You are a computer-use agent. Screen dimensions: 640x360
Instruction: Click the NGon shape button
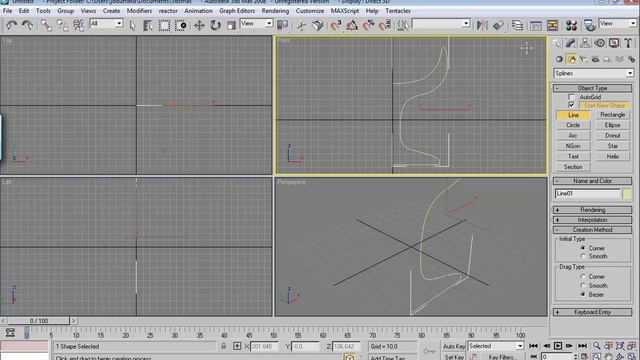(x=573, y=146)
